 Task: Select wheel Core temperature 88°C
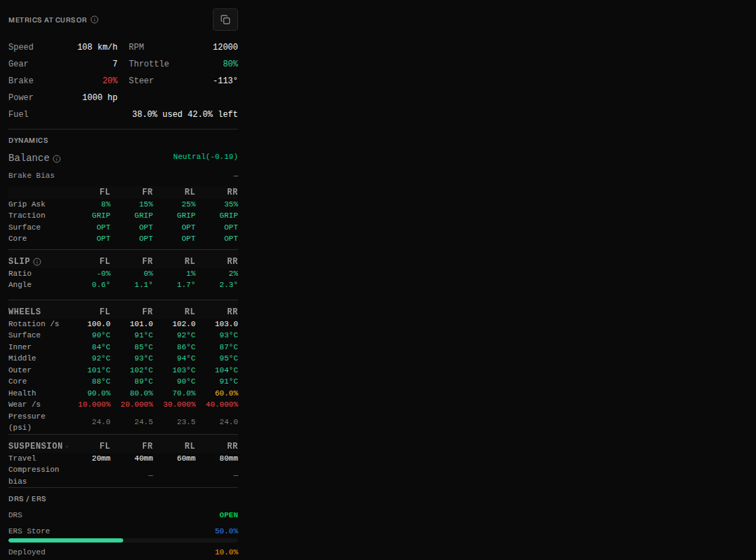coord(101,381)
